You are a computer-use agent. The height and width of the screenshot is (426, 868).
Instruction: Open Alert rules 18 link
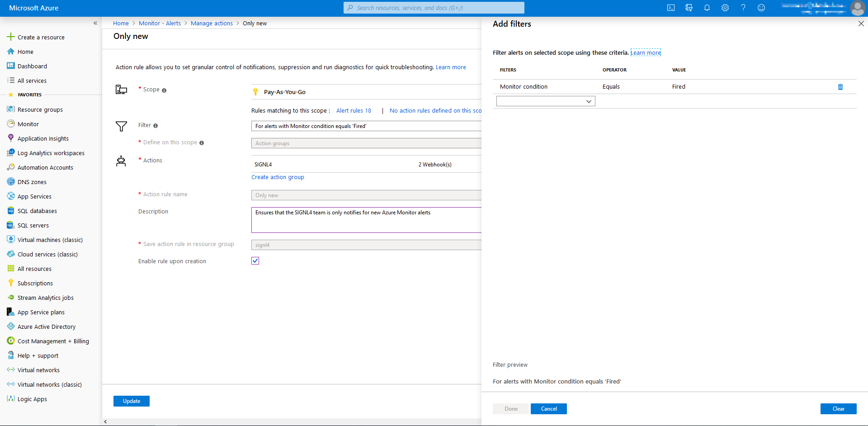354,110
